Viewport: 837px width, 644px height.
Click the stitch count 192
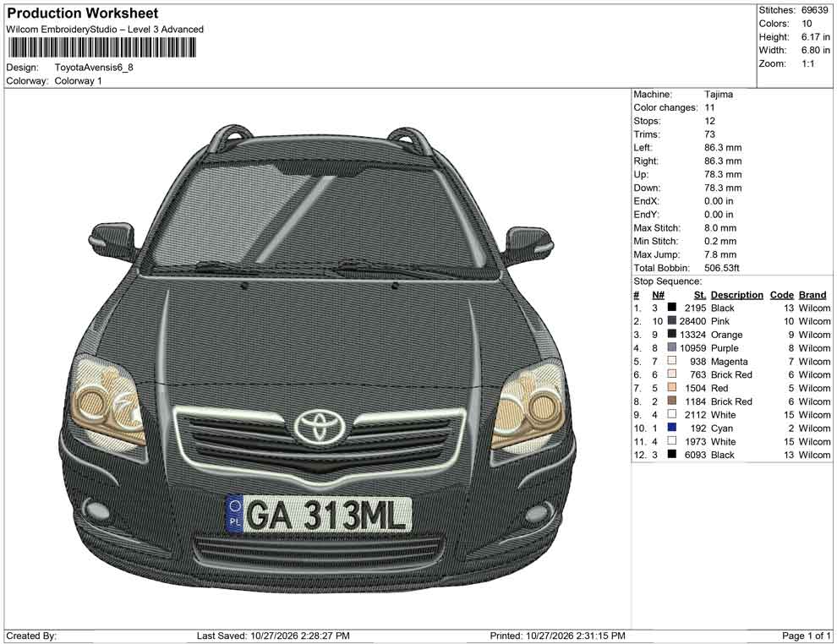[697, 428]
